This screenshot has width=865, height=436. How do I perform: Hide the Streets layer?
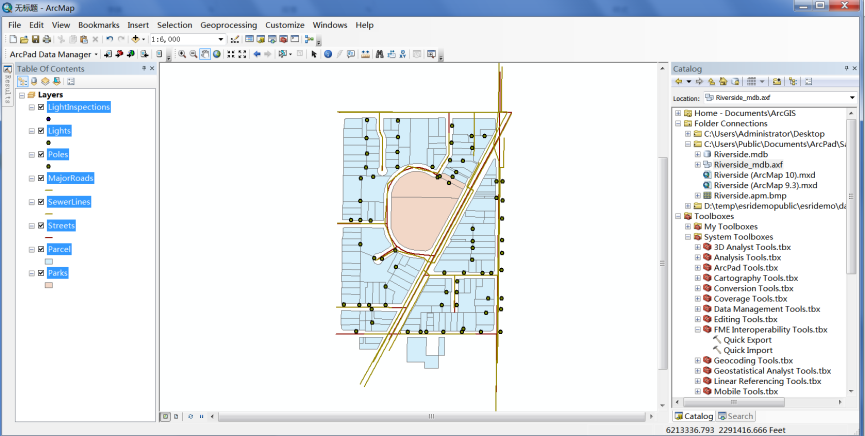pos(41,226)
